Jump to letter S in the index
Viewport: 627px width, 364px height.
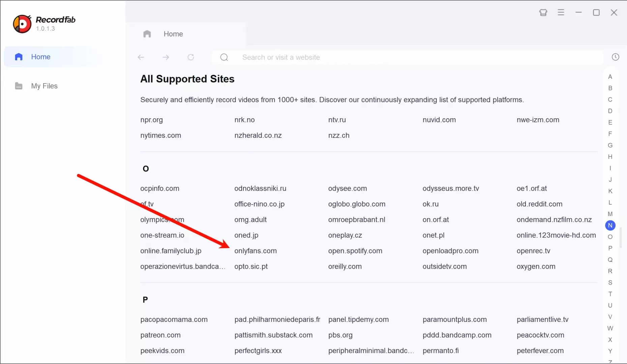(610, 283)
